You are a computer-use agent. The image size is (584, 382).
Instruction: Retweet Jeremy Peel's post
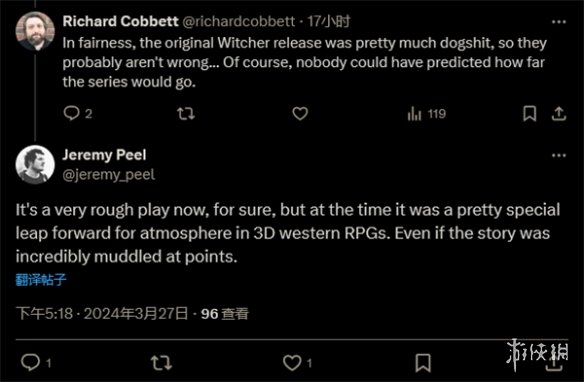161,362
